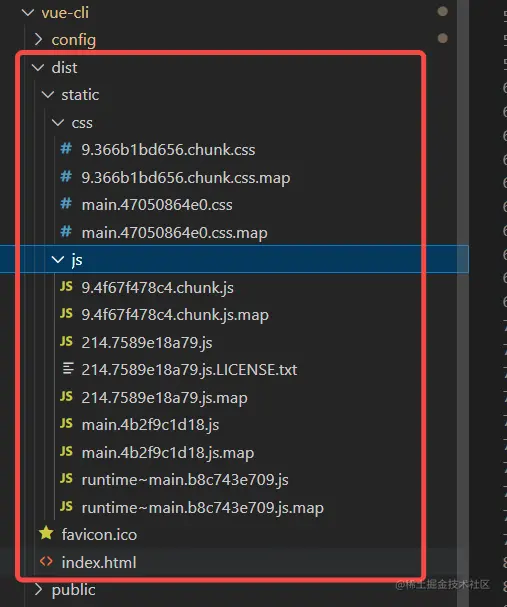The height and width of the screenshot is (607, 507).
Task: Select the static folder name
Action: tap(80, 95)
